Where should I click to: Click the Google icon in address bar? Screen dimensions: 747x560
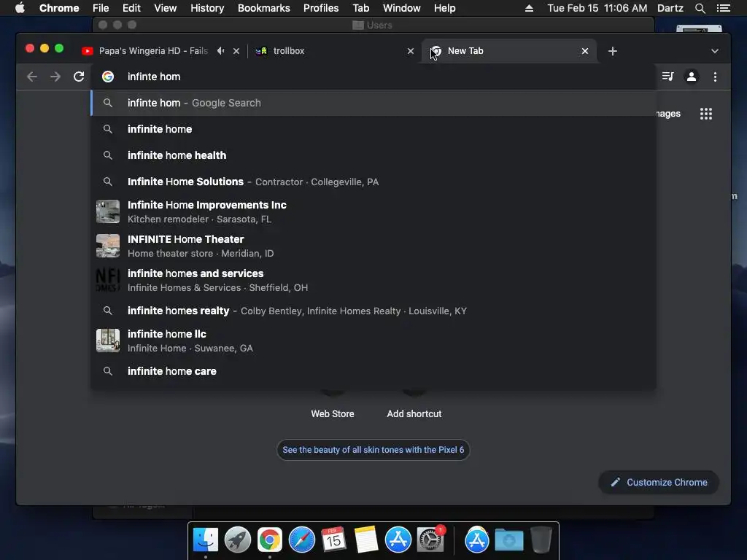(x=108, y=77)
